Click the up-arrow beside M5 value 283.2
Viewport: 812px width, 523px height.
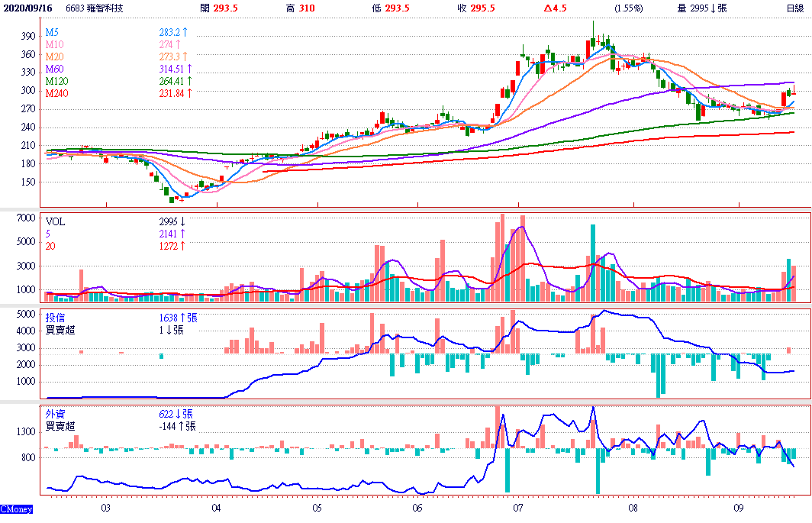tap(185, 33)
